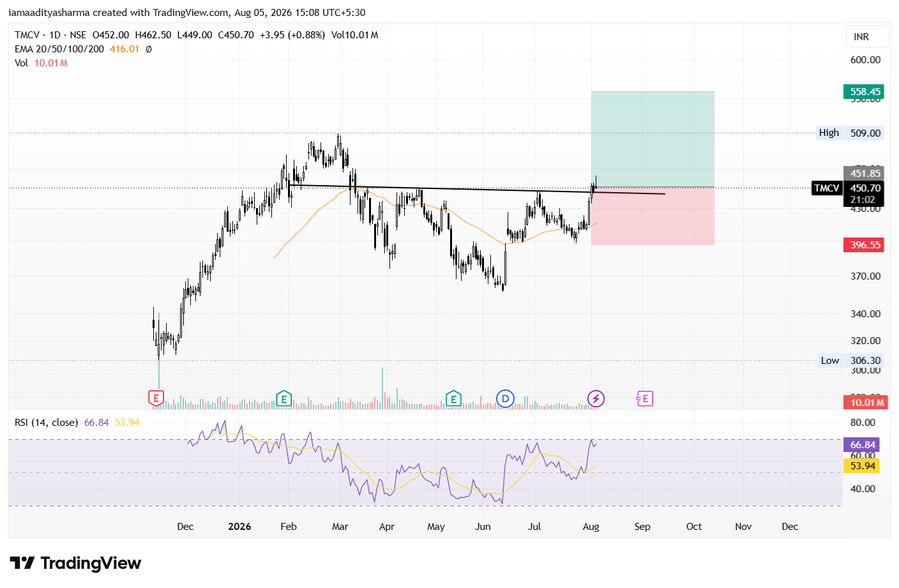
Task: Click the 558.45 target price label
Action: click(x=863, y=92)
